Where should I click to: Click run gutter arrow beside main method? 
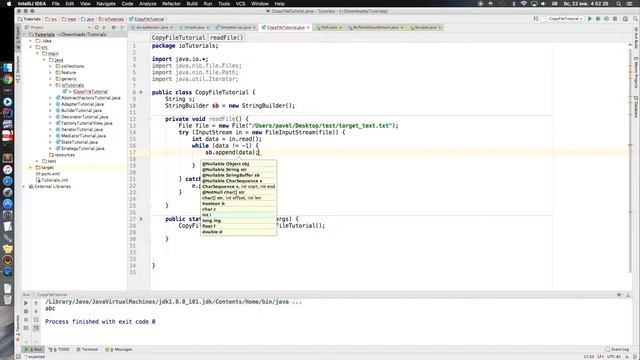click(141, 219)
